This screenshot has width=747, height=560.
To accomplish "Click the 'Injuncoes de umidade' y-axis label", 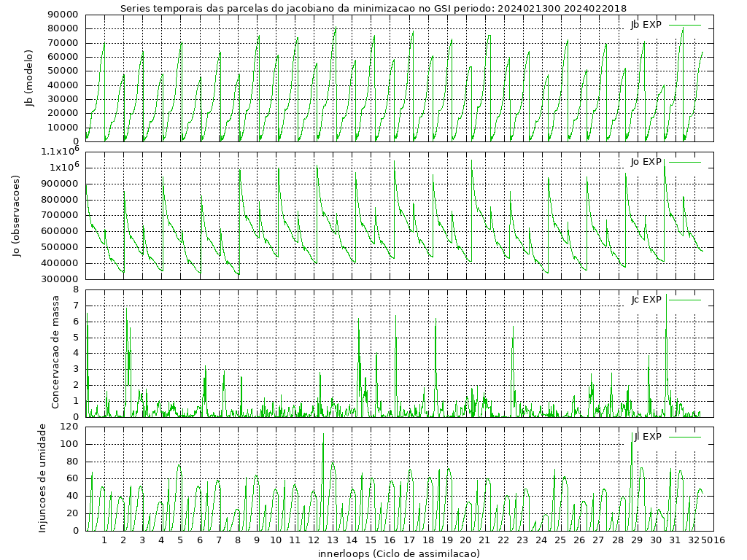I will (x=43, y=478).
